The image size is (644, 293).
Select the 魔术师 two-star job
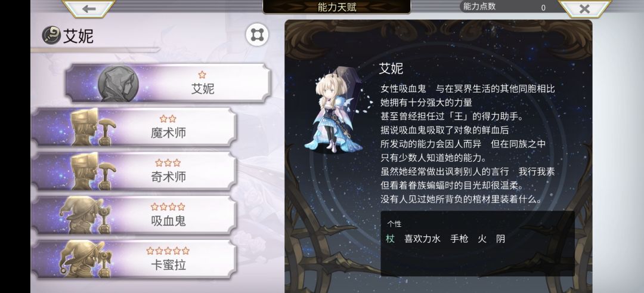[x=134, y=127]
